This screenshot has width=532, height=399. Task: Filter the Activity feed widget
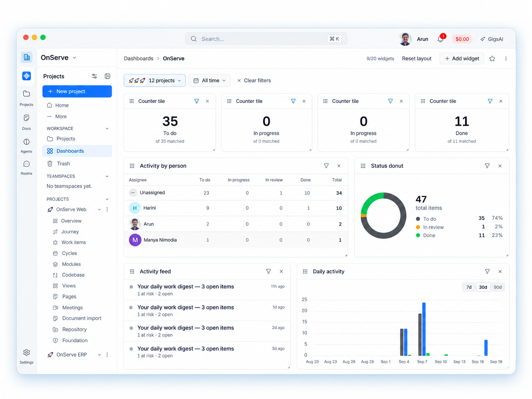[x=269, y=271]
